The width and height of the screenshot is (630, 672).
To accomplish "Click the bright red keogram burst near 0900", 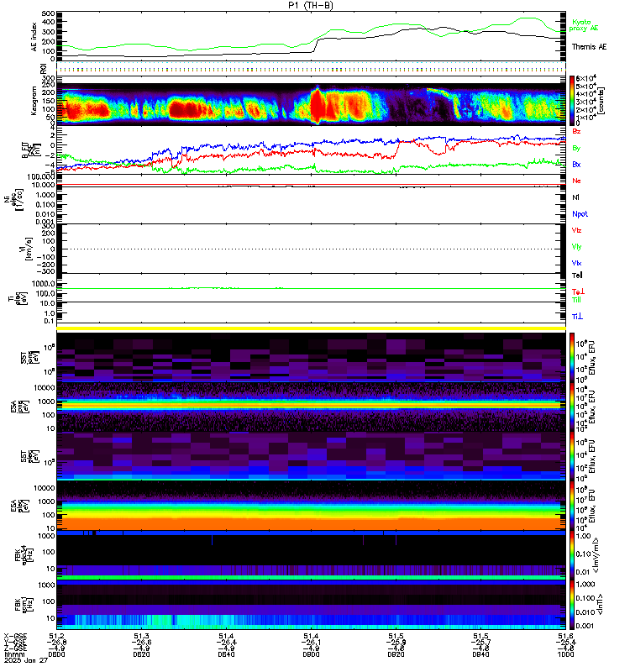I will click(x=318, y=105).
